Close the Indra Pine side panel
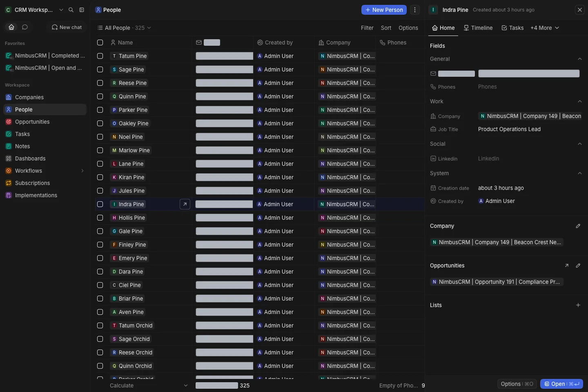Screen dimensions: 588x392 point(580,10)
